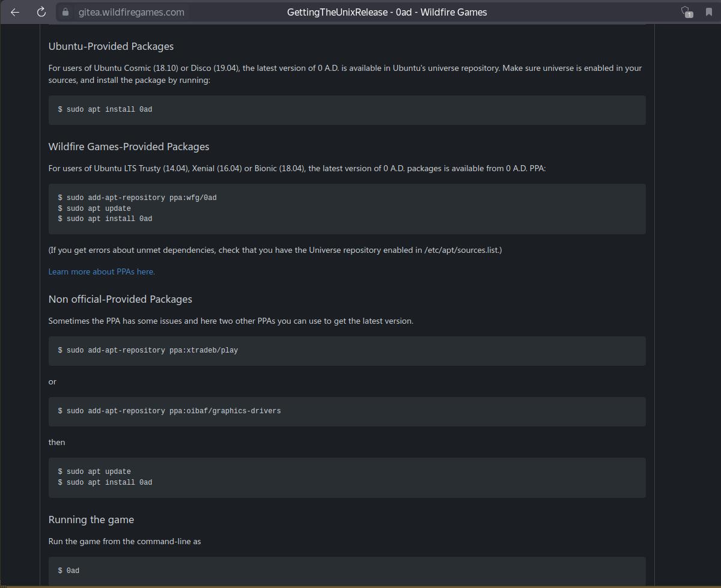Click the page title in the header bar
The width and height of the screenshot is (721, 588).
pyautogui.click(x=386, y=12)
